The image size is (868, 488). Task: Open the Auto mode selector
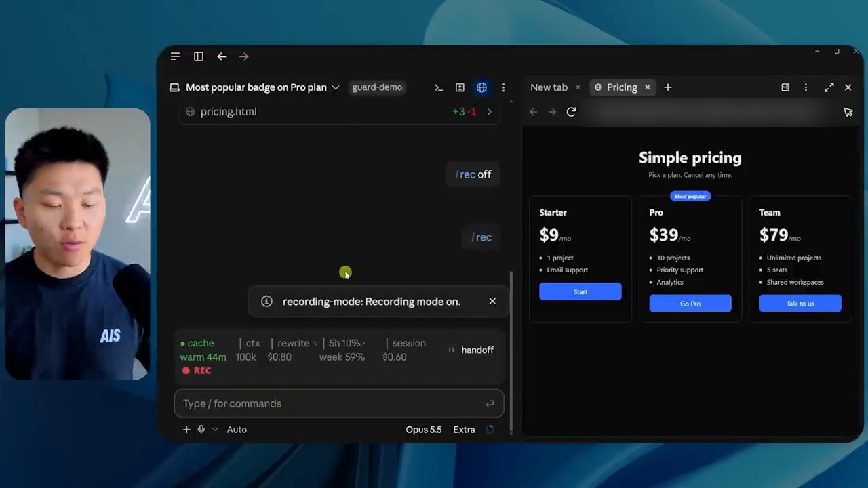(237, 430)
